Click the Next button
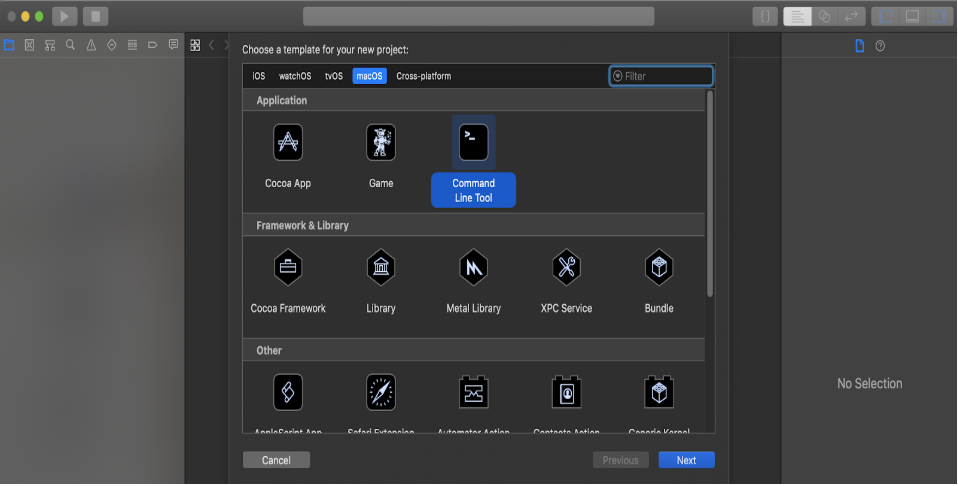958x486 pixels. point(686,460)
